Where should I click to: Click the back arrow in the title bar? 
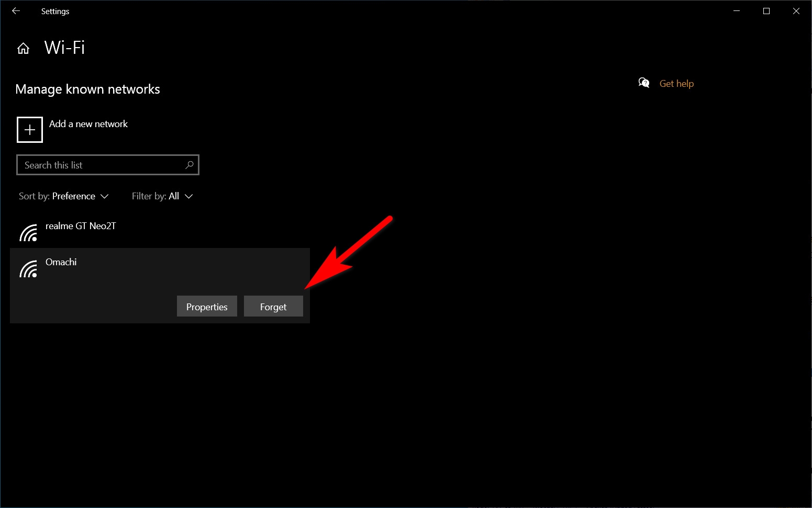click(x=15, y=10)
